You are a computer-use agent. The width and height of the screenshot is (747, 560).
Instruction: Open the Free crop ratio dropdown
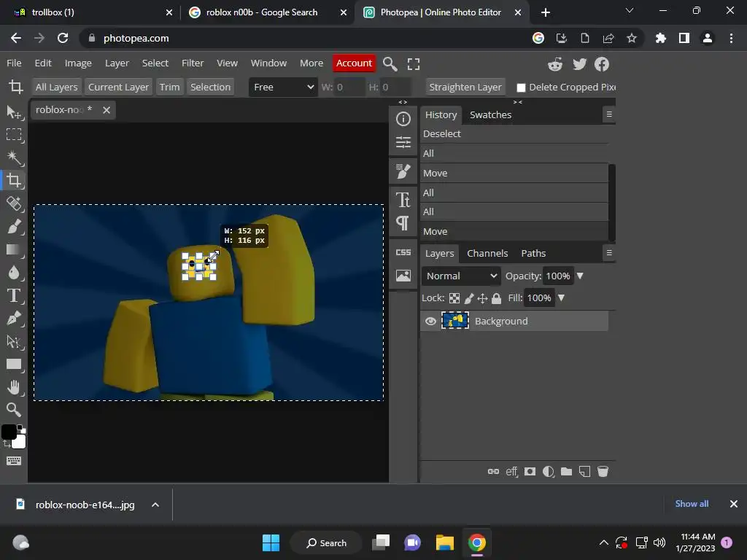(284, 87)
